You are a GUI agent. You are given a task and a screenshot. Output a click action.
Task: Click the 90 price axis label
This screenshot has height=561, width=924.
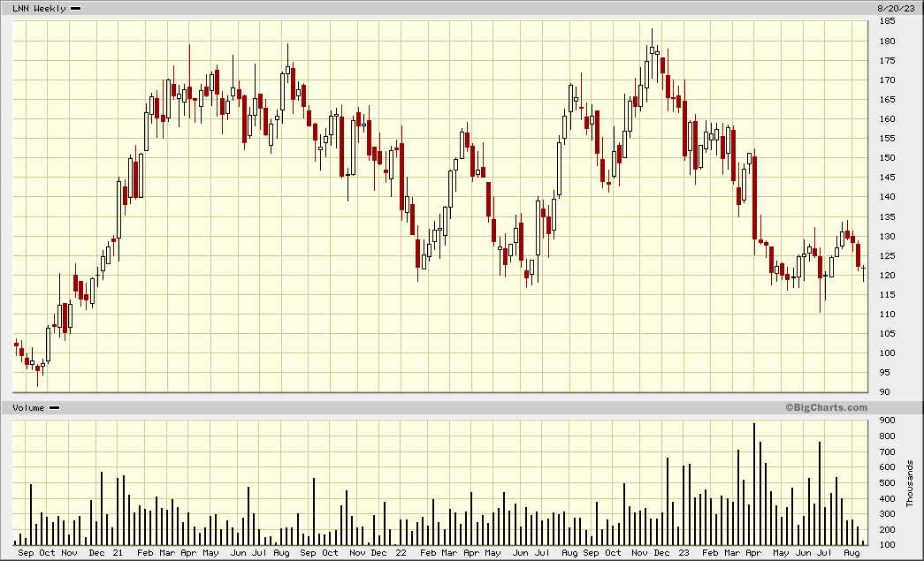(x=883, y=392)
